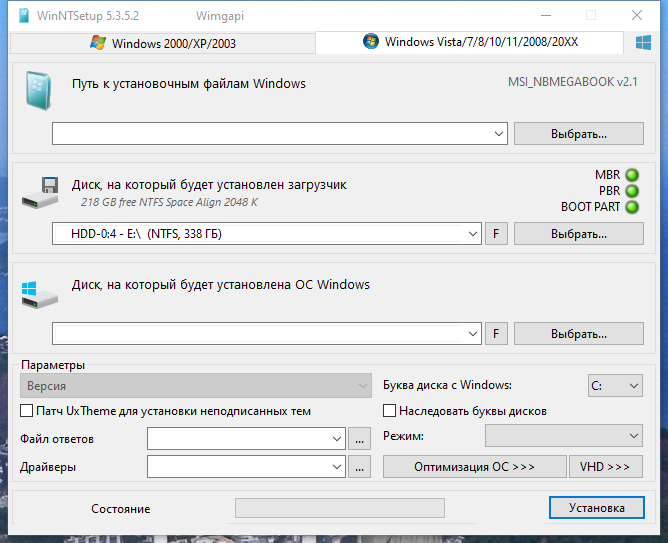The width and height of the screenshot is (668, 543).
Task: Click the Vista orb icon on second tab
Action: 371,41
